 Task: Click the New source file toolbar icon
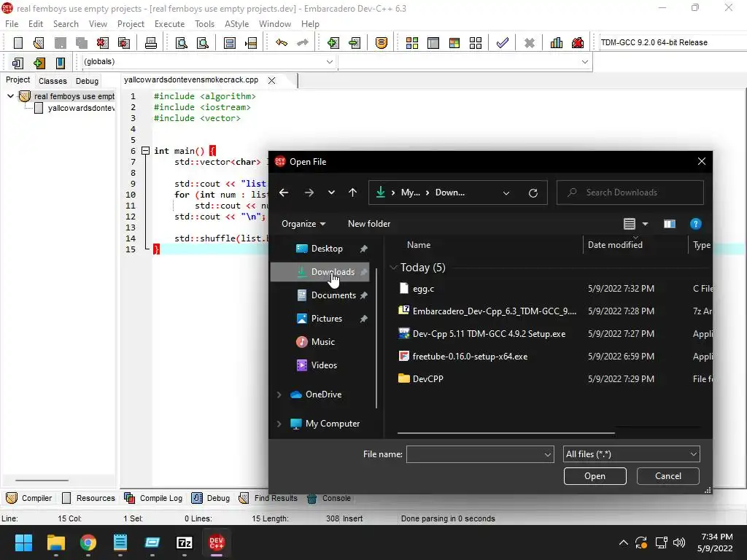tap(18, 43)
